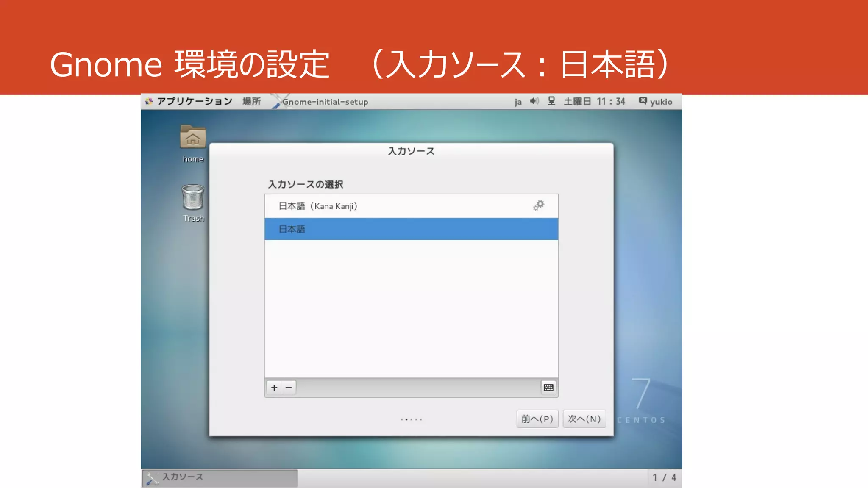Screen dimensions: 868x488
Task: Open the date and time calendar dropdown
Action: tap(594, 102)
